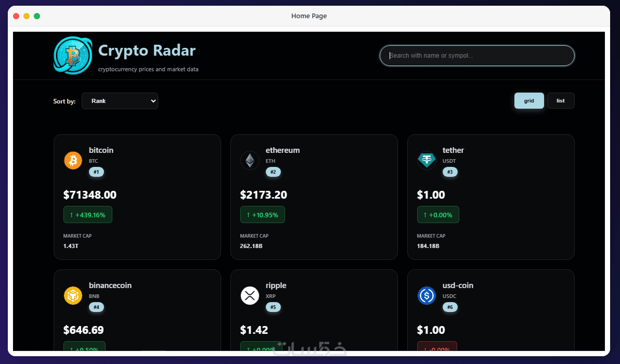Screen dimensions: 620x364
Task: Click the #4 rank badge on binancecoin
Action: pos(96,307)
